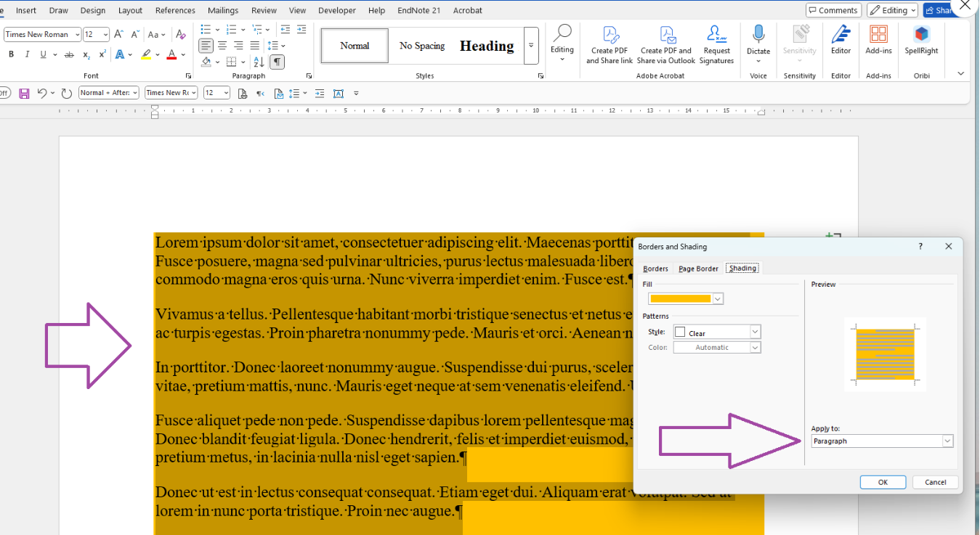Viewport: 980px width, 535px height.
Task: Cancel the Borders and Shading dialog
Action: click(x=935, y=482)
